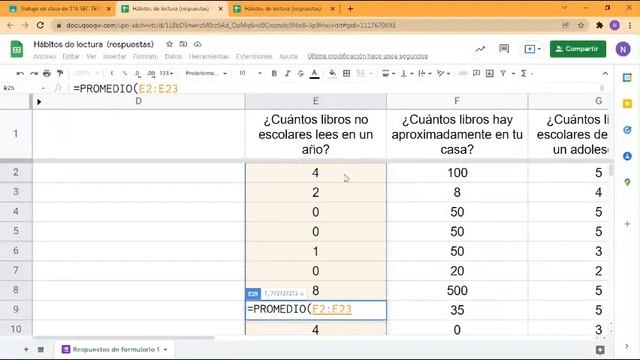The image size is (640, 360).
Task: Check the cloud save status icon
Action: point(198,44)
